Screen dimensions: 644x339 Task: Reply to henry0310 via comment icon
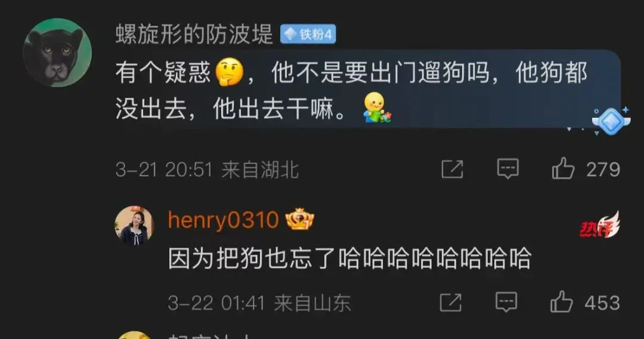click(506, 302)
